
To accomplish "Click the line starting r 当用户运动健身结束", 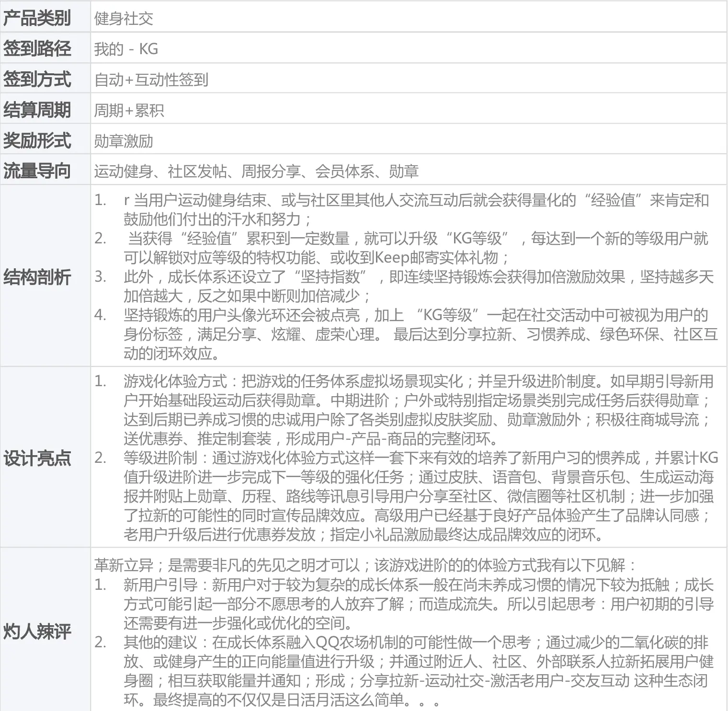I will (x=416, y=200).
